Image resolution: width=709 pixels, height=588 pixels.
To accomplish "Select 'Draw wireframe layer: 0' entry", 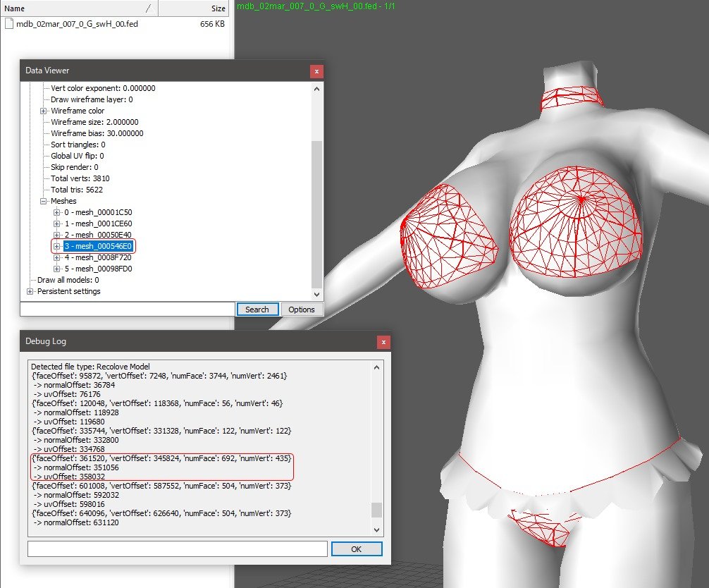I will coord(92,99).
